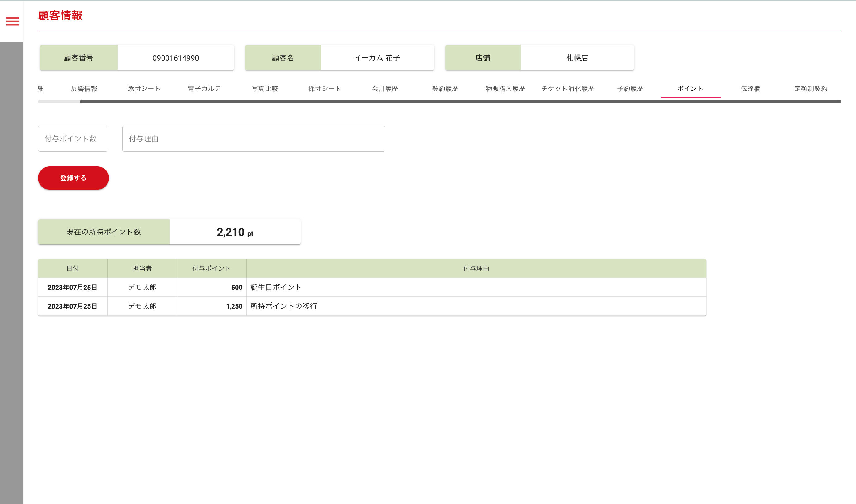Switch to 契約履歴 tab

coord(445,89)
